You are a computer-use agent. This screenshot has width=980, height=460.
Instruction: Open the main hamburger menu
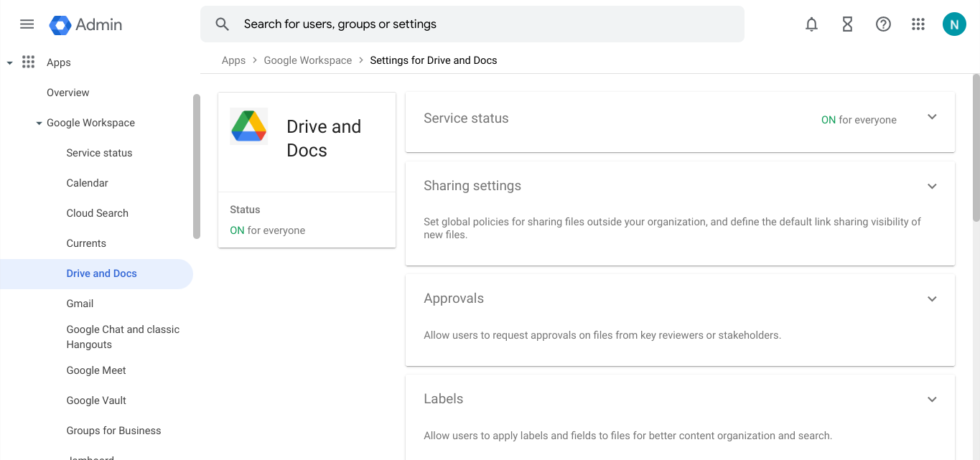pos(27,24)
